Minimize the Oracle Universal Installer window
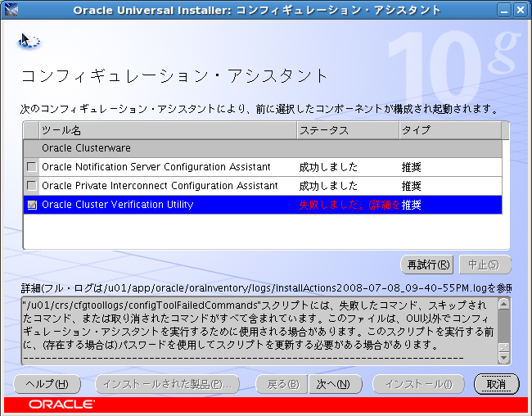The width and height of the screenshot is (532, 416). [x=504, y=10]
